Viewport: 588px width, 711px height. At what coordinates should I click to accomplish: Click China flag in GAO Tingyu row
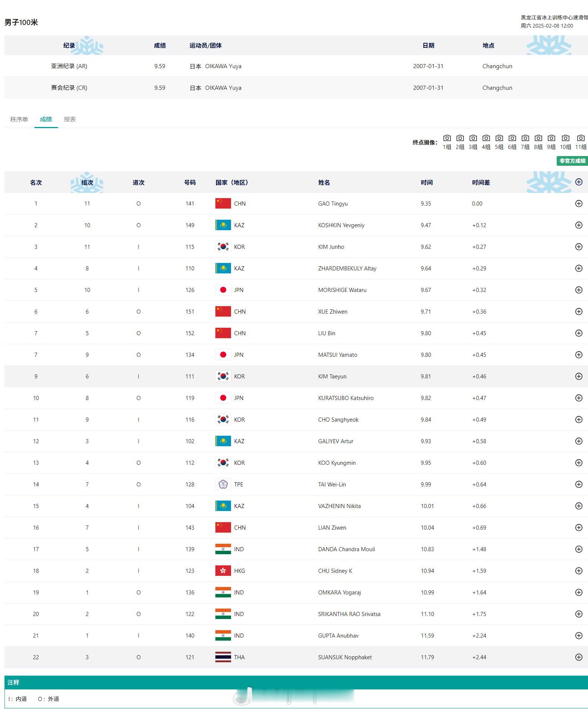pos(223,203)
